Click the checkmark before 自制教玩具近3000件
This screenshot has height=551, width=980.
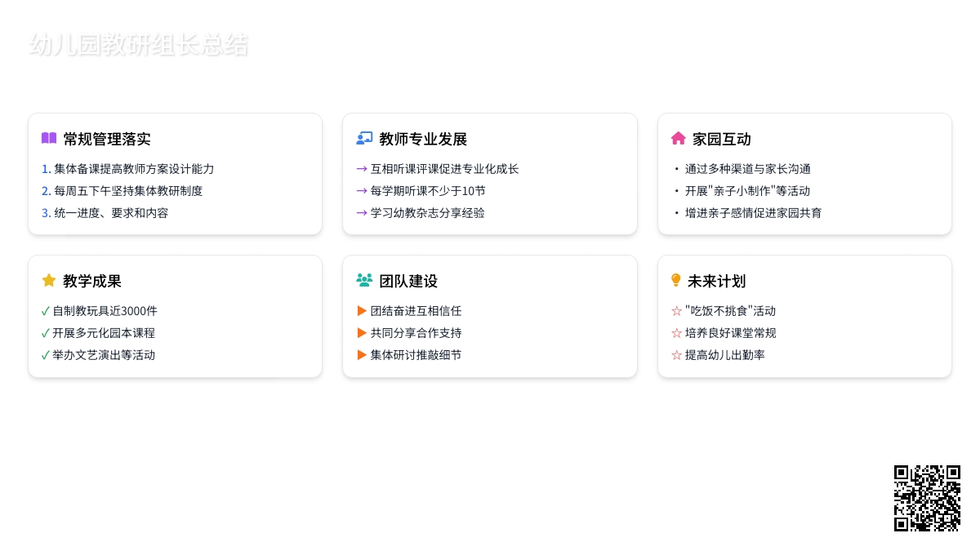tap(46, 311)
